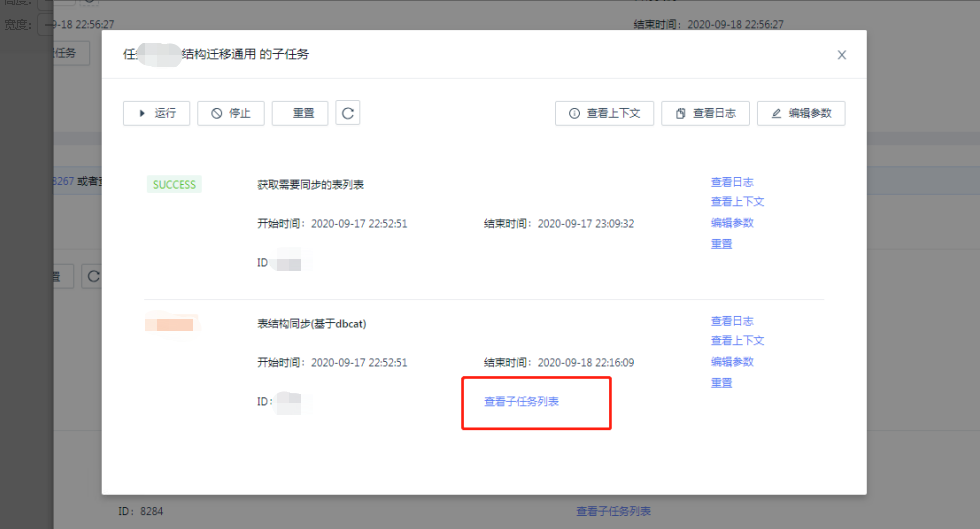The width and height of the screenshot is (980, 529).
Task: Click the 运行 button with play icon
Action: coord(156,113)
